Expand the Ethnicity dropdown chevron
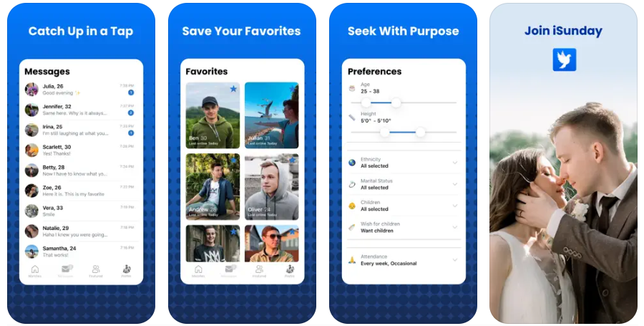Screen dimensions: 644x326 pos(454,163)
